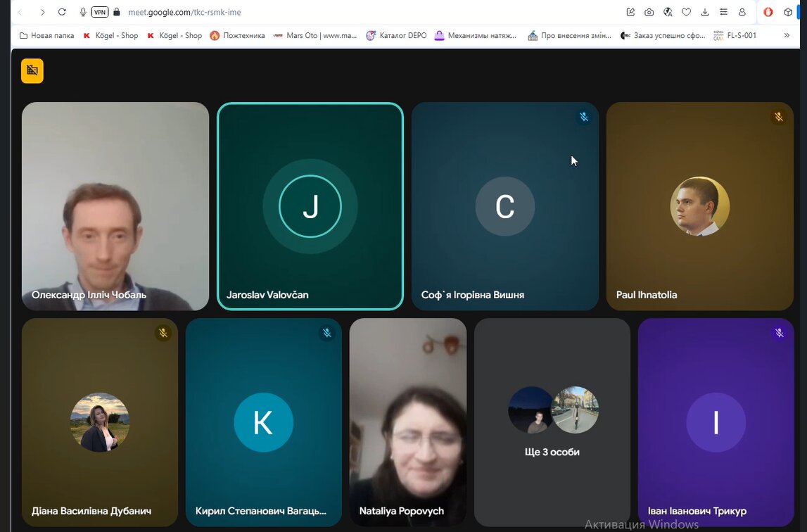The width and height of the screenshot is (807, 532).
Task: Open the browser downloads panel
Action: click(705, 12)
